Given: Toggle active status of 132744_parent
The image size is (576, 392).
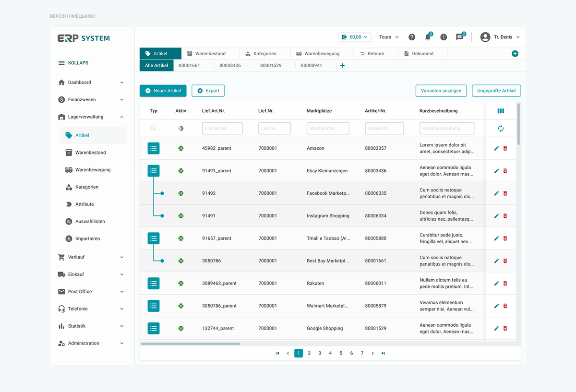Looking at the screenshot, I should click(181, 328).
